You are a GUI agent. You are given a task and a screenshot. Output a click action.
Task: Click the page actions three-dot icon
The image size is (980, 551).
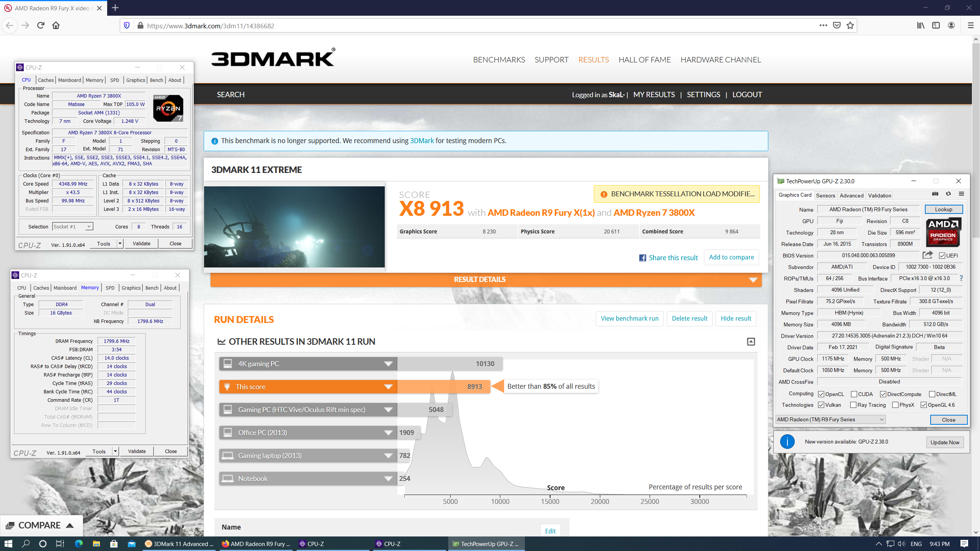[x=823, y=26]
